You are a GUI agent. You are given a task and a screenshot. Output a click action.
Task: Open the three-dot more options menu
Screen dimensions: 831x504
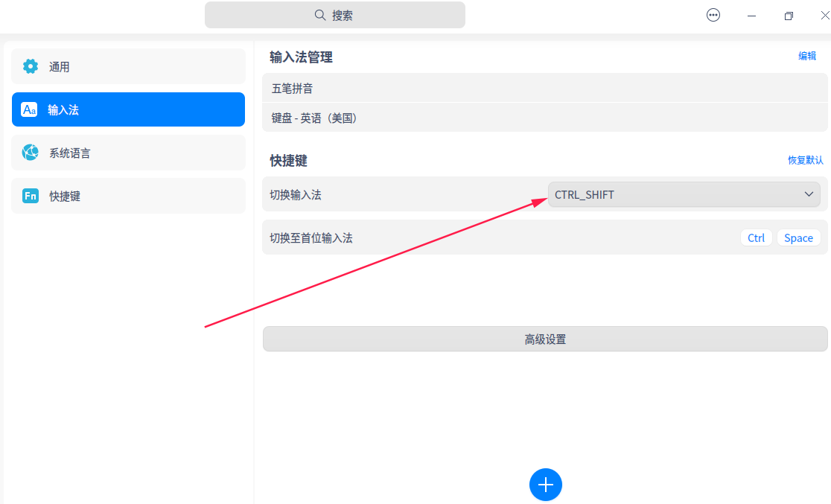[713, 15]
